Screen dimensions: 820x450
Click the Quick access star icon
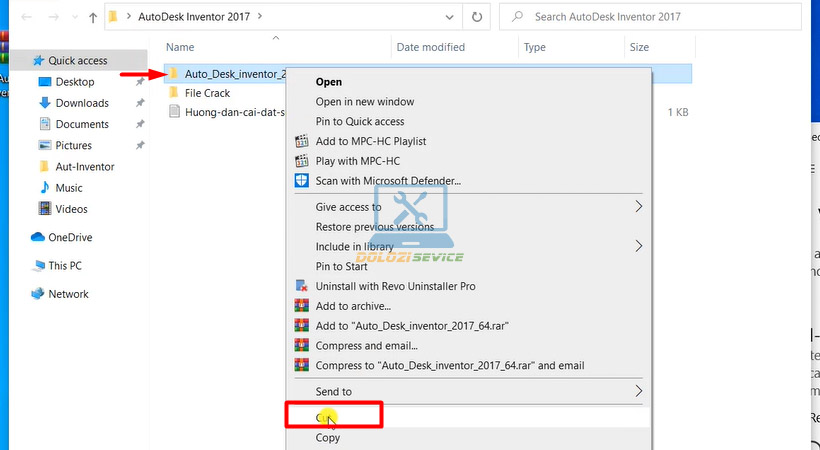pyautogui.click(x=38, y=60)
